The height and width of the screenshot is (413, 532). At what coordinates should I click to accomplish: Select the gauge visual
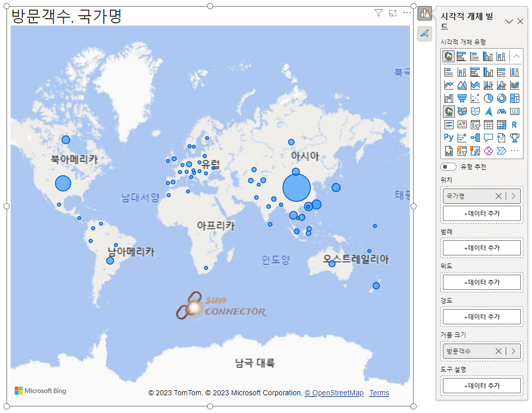[x=502, y=111]
